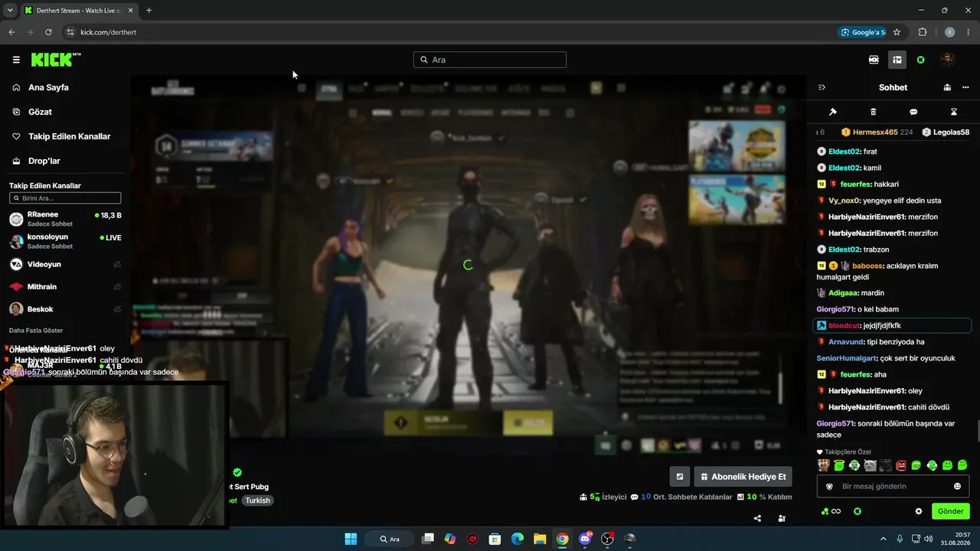Click the channel points infinity icon

pos(831,511)
